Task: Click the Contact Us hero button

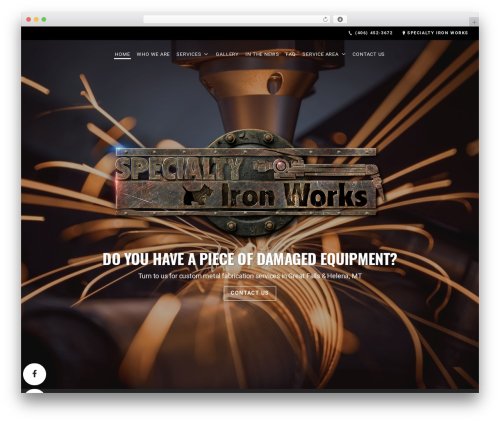Action: [x=250, y=293]
